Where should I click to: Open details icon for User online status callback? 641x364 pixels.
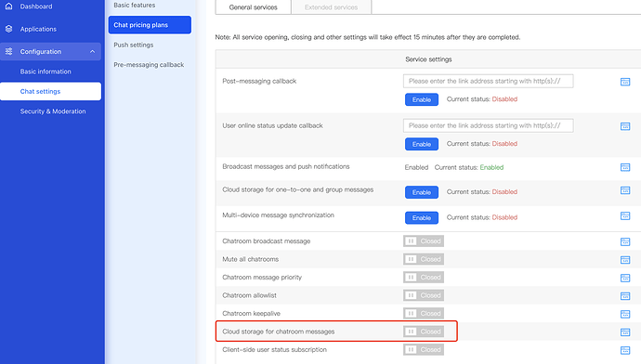pos(625,126)
